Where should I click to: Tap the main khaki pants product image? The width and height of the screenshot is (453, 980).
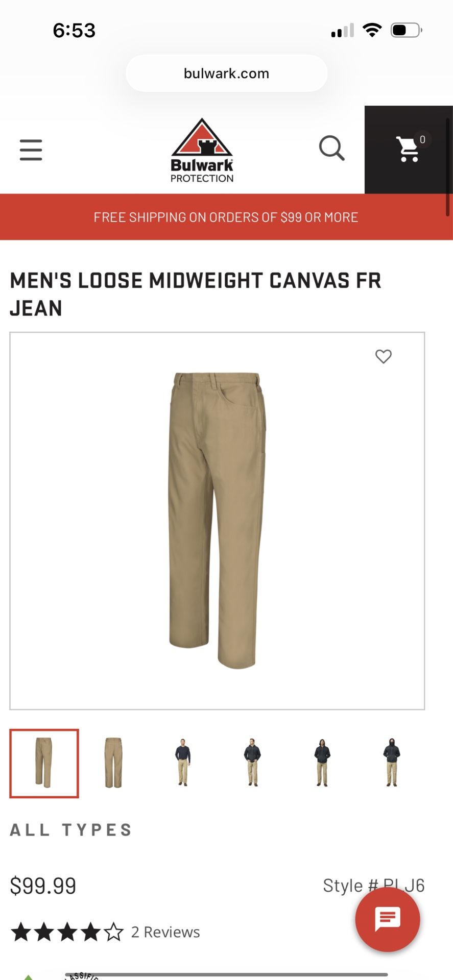[217, 521]
